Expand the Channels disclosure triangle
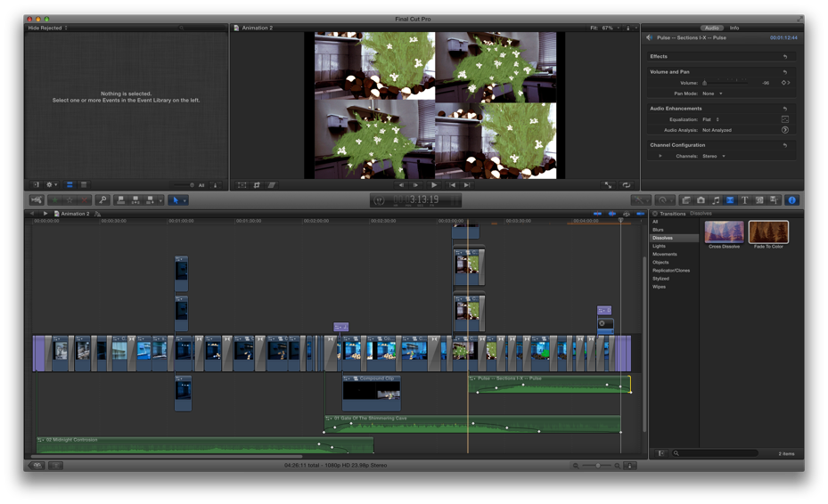Image resolution: width=828 pixels, height=504 pixels. coord(660,156)
